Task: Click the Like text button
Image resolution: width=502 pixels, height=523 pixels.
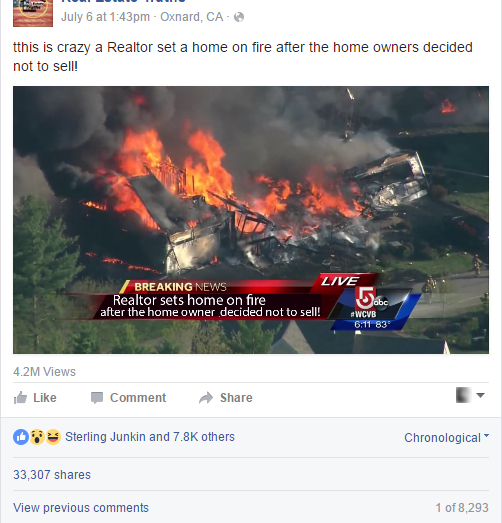Action: coord(45,398)
